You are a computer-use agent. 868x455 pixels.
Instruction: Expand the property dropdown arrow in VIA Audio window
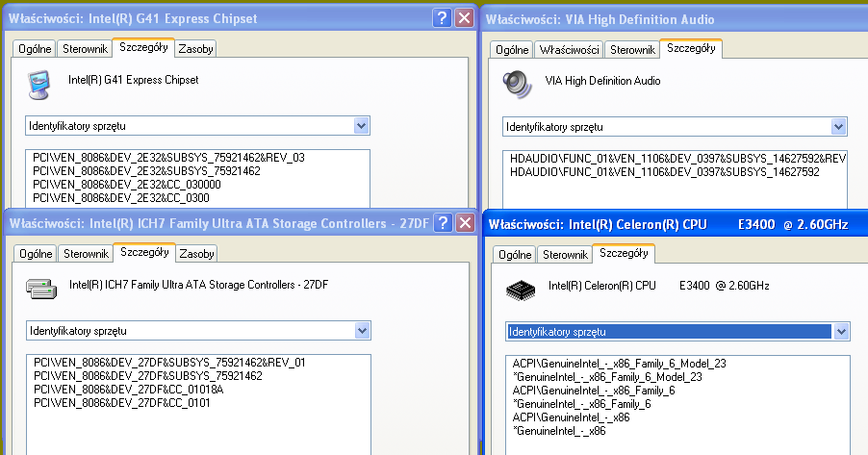coord(838,127)
